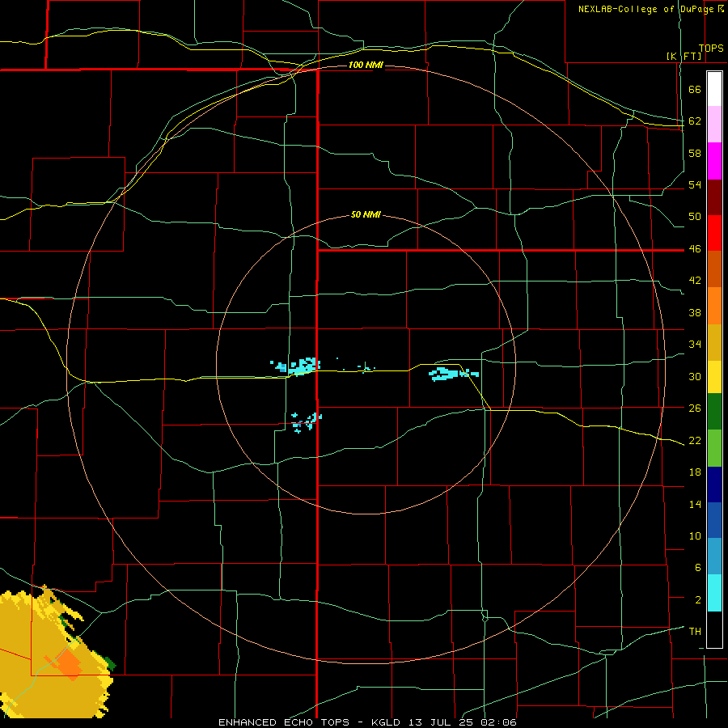This screenshot has width=728, height=728.
Task: Click the "NEXLAB-College of DuPage" credit text
Action: coord(645,9)
